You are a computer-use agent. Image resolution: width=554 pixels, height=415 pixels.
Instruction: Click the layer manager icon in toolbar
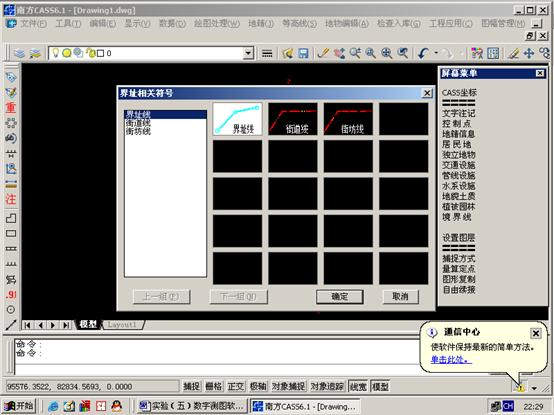tap(20, 54)
